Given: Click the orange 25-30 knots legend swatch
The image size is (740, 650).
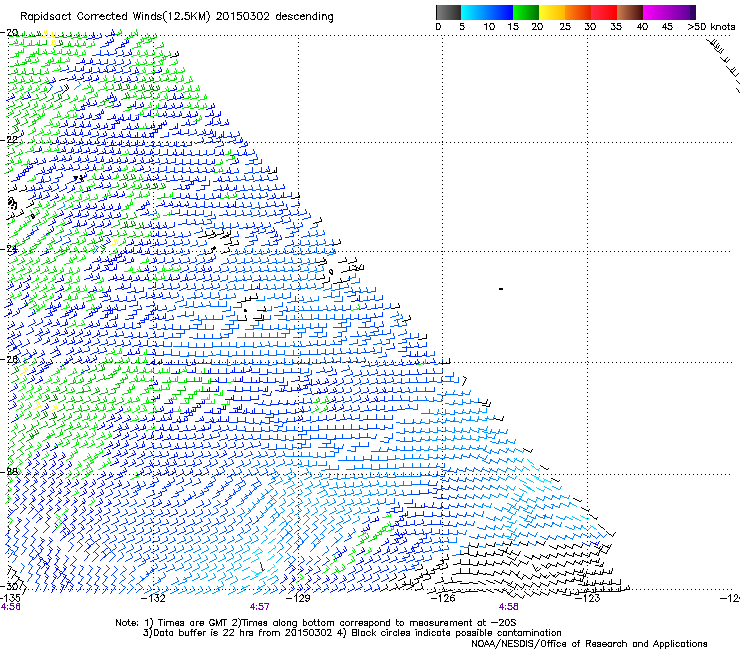Looking at the screenshot, I should (578, 12).
